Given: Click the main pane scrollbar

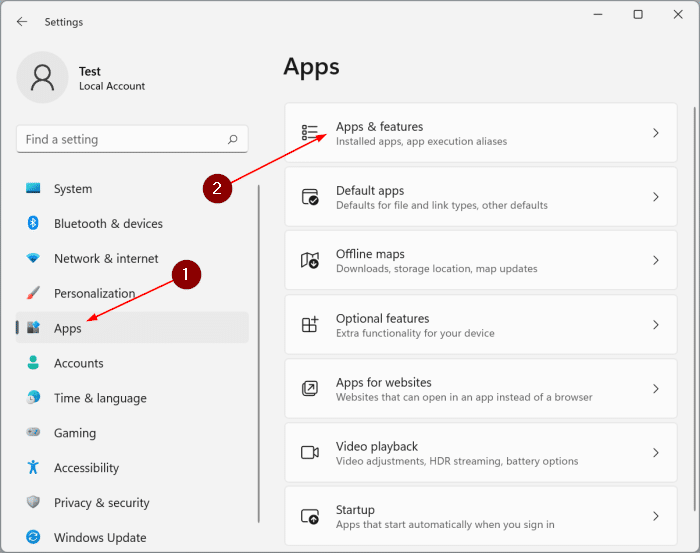Looking at the screenshot, I should coord(695,309).
